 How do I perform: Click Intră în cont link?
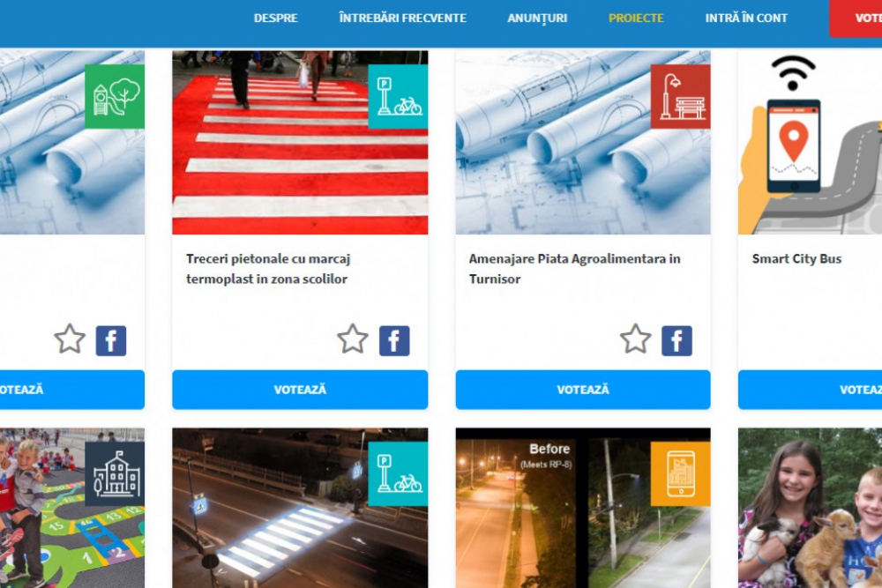pos(746,18)
